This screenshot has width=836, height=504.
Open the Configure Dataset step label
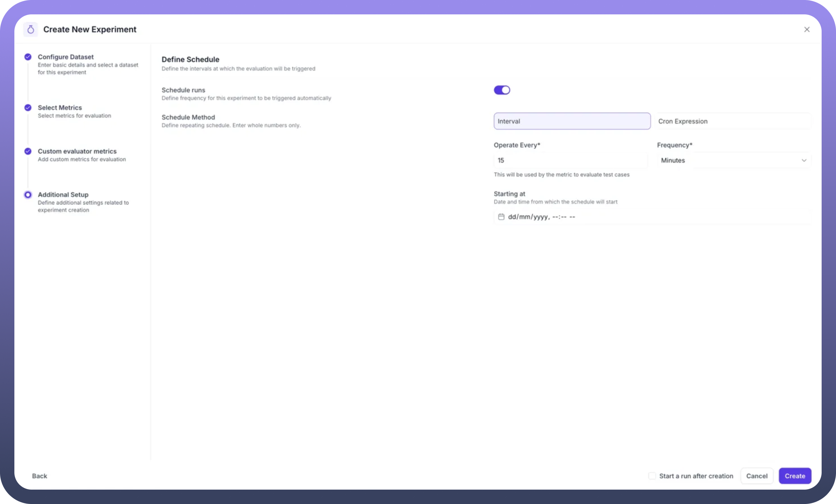click(x=66, y=57)
